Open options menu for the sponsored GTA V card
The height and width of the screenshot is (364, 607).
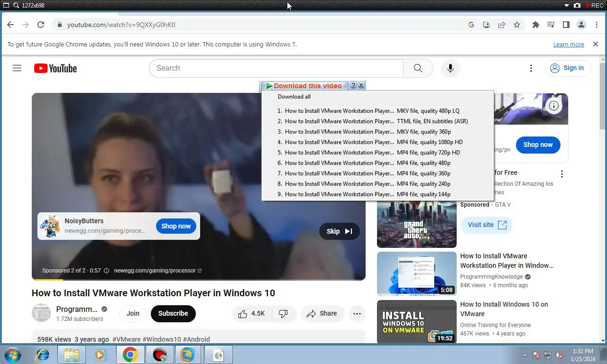(562, 174)
